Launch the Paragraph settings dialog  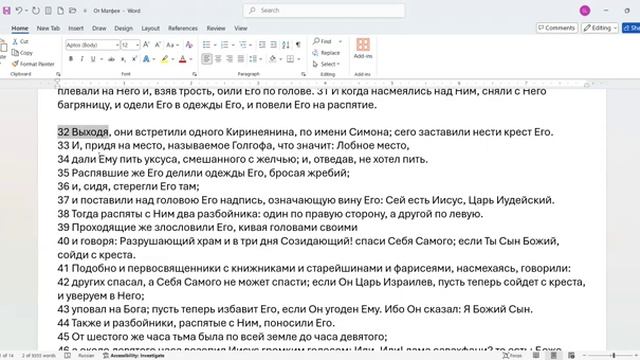(303, 74)
